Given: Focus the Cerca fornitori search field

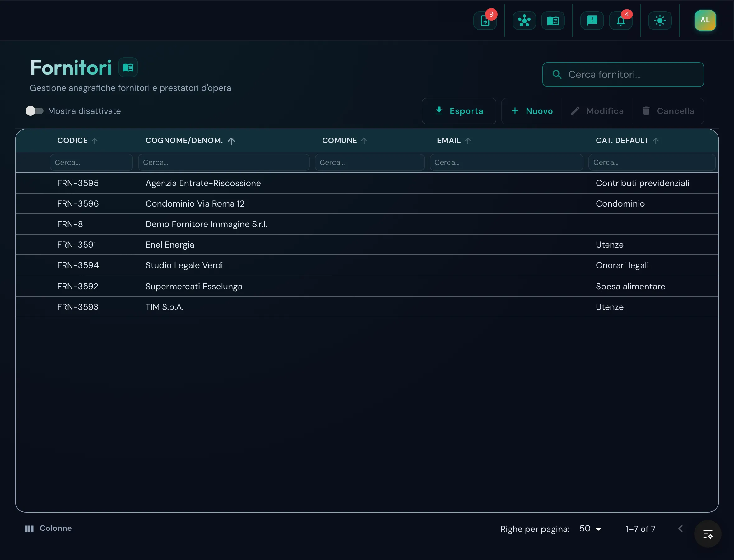Looking at the screenshot, I should pyautogui.click(x=623, y=75).
